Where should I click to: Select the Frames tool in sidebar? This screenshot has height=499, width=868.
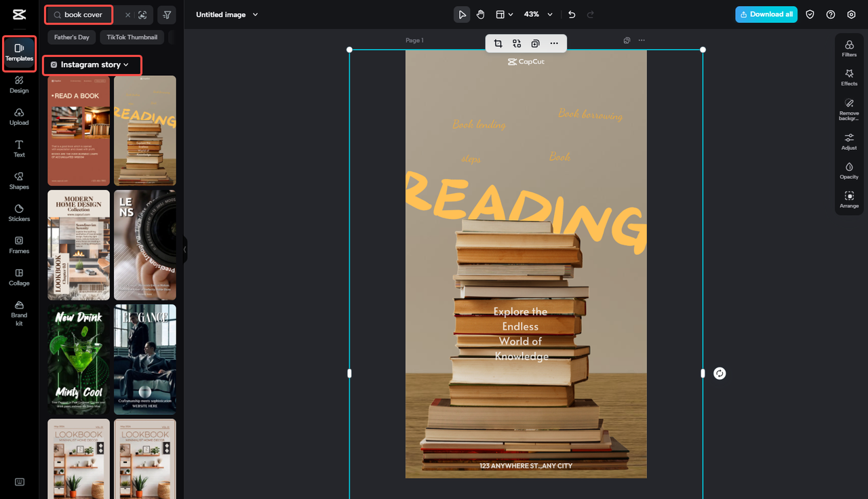[x=19, y=245]
